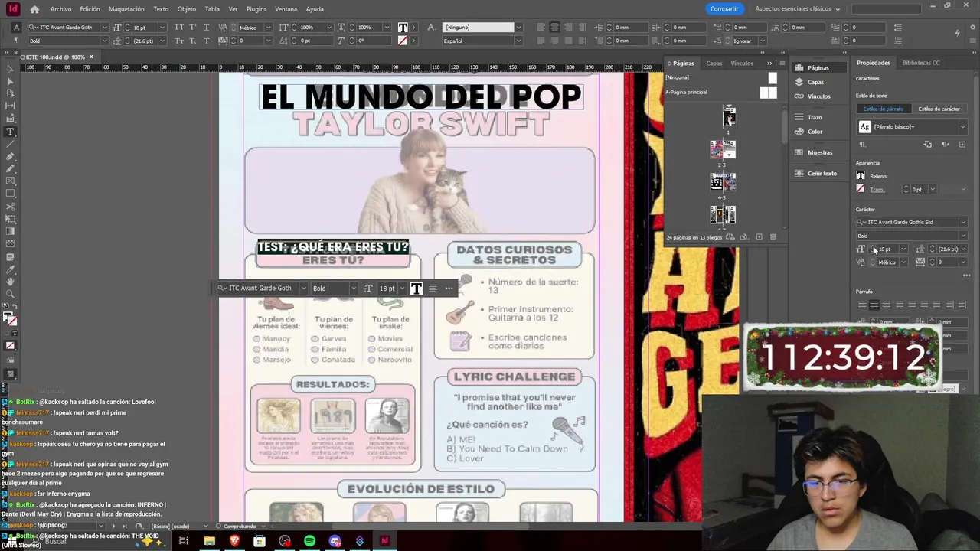Open Spotify from the taskbar
The image size is (980, 551).
[x=309, y=541]
